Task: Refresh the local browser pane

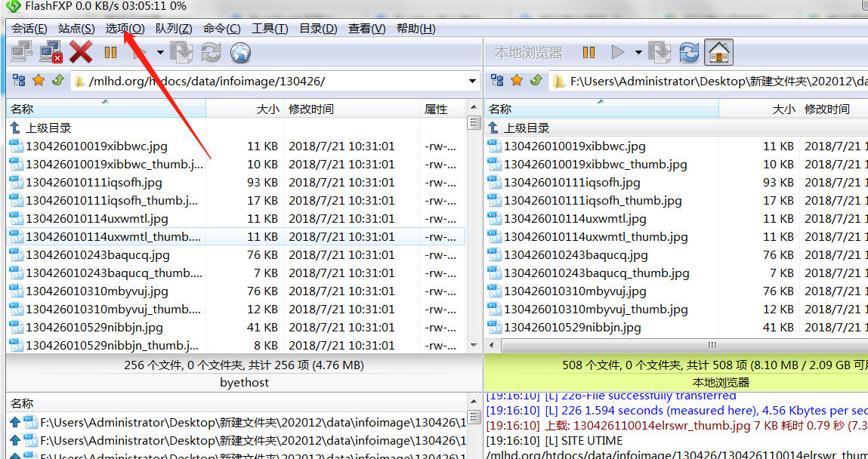Action: 689,52
